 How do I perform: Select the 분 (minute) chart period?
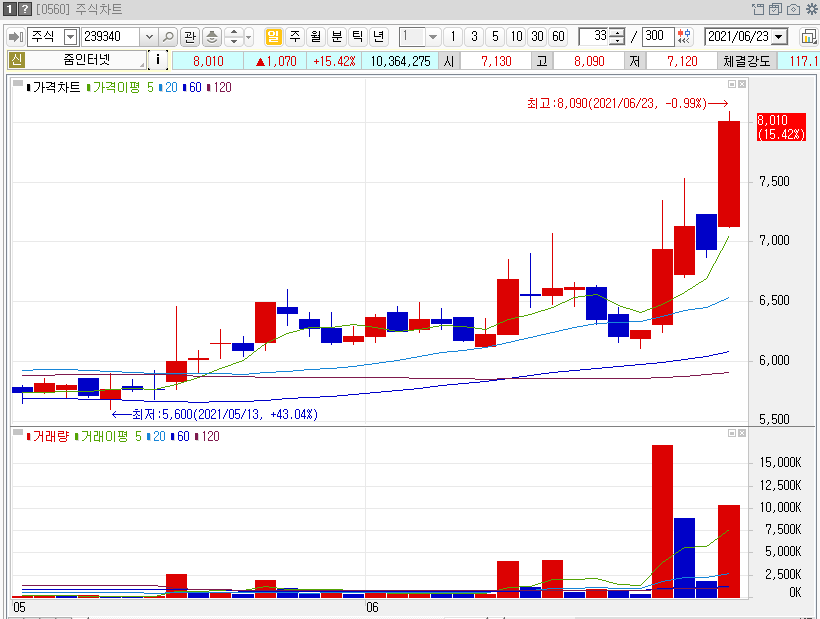point(337,37)
